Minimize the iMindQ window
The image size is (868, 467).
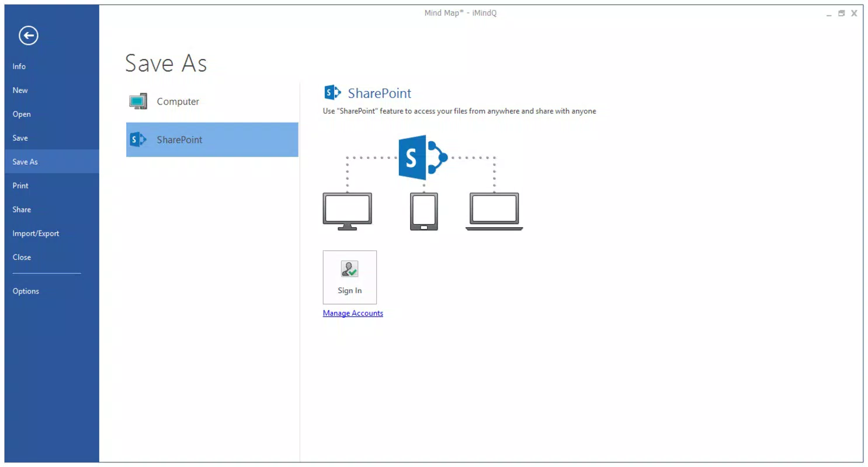(829, 13)
